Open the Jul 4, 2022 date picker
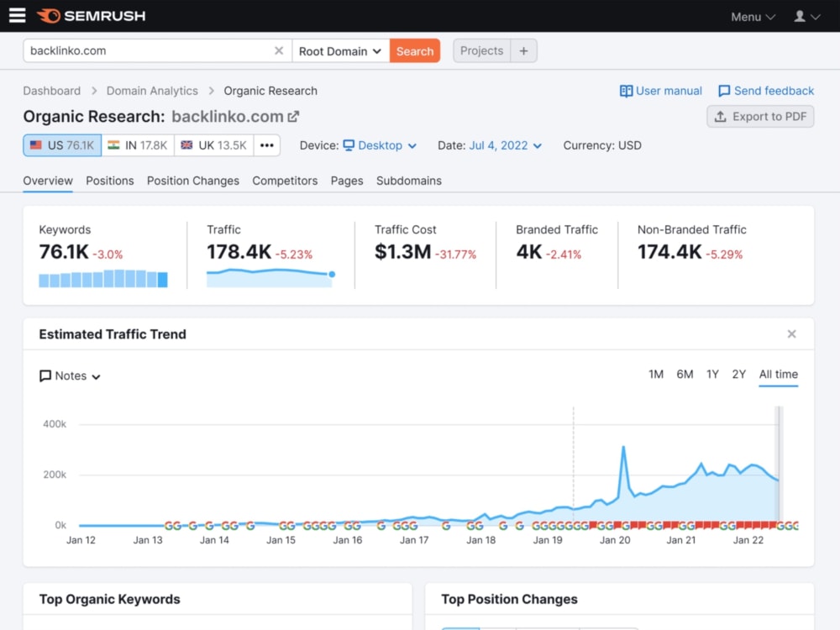Image resolution: width=840 pixels, height=630 pixels. [505, 145]
